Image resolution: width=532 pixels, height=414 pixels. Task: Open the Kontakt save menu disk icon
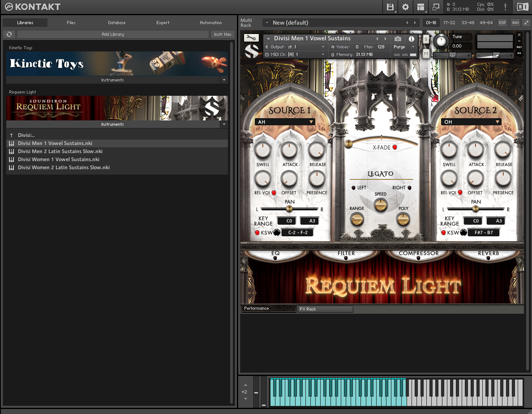tap(390, 7)
